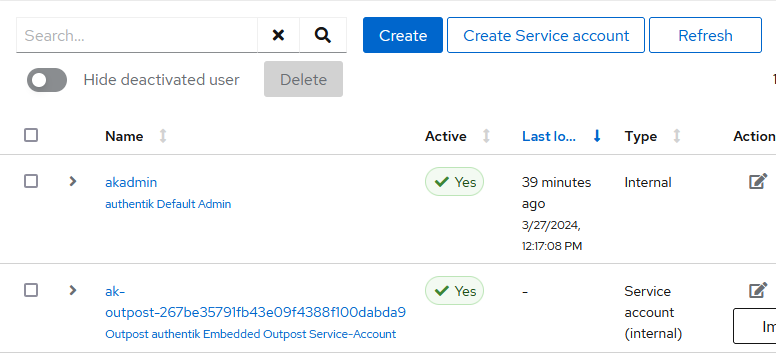Viewport: 776px width, 360px height.
Task: Open the akadmin user link
Action: (x=131, y=182)
